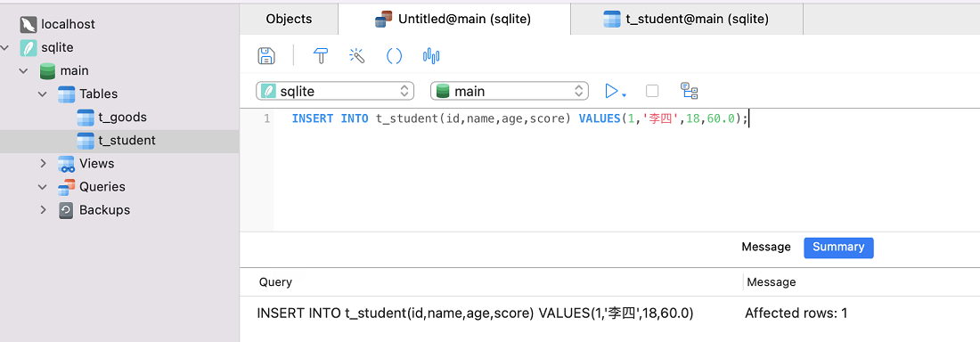Open the chart bars icon in the toolbar
The width and height of the screenshot is (980, 342).
[431, 55]
